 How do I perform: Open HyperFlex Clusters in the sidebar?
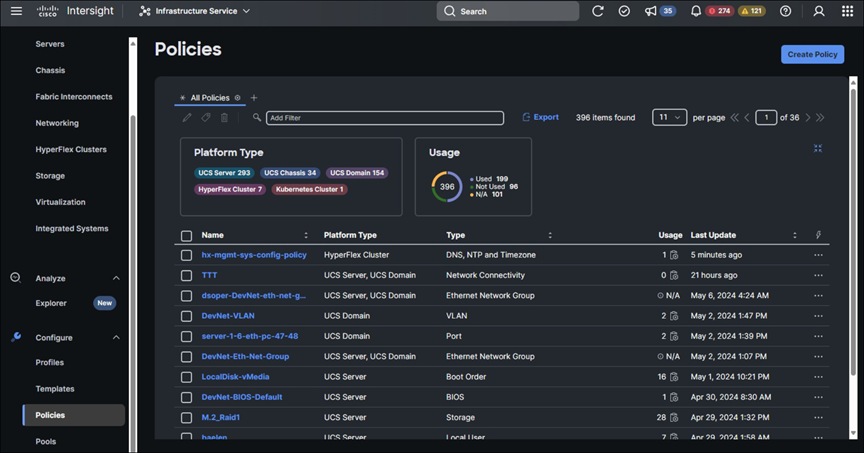click(71, 149)
